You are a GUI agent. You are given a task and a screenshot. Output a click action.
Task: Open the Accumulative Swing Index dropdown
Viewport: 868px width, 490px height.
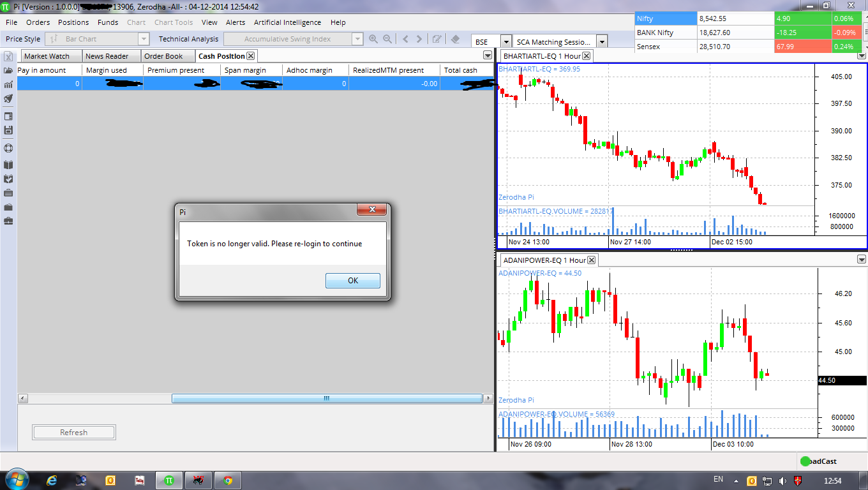(357, 39)
